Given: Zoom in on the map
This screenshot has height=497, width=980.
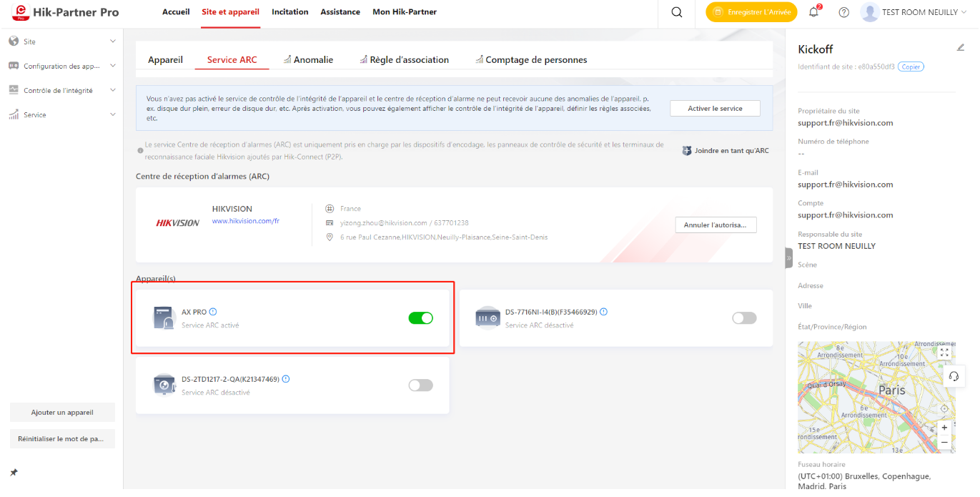Looking at the screenshot, I should (x=944, y=428).
